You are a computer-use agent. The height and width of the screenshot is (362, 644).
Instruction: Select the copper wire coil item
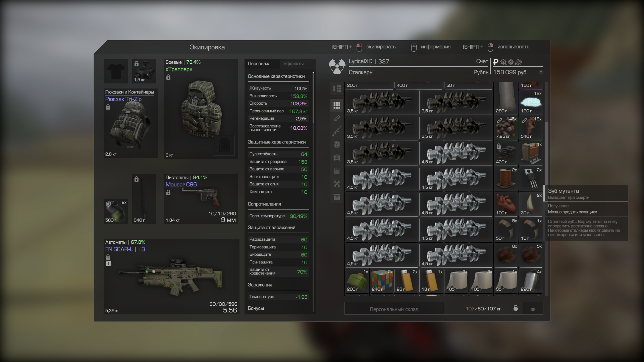(x=506, y=179)
